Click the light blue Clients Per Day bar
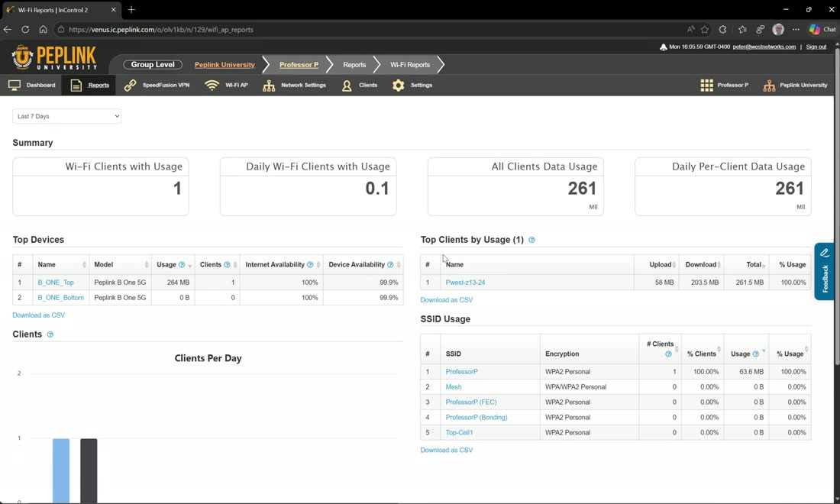The width and height of the screenshot is (840, 504). [61, 471]
